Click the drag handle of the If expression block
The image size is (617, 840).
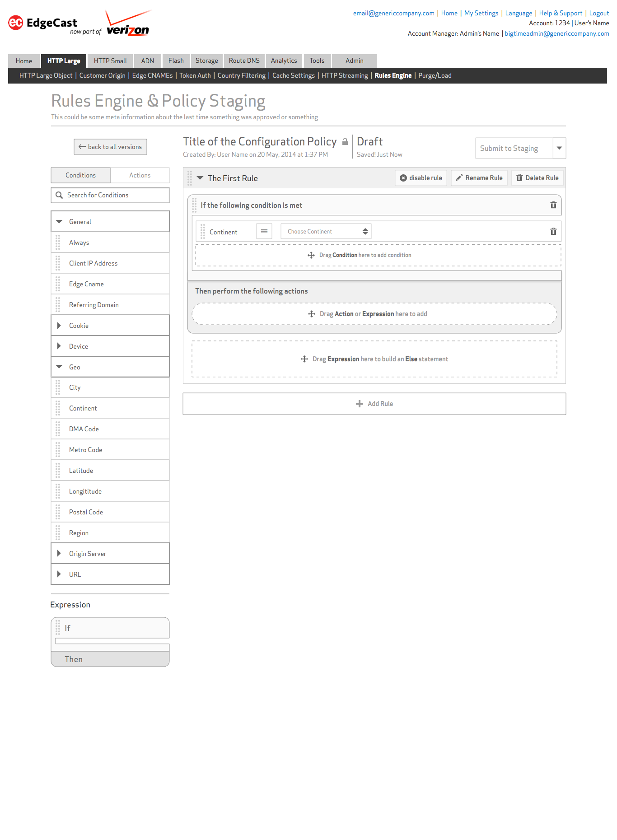pyautogui.click(x=58, y=627)
